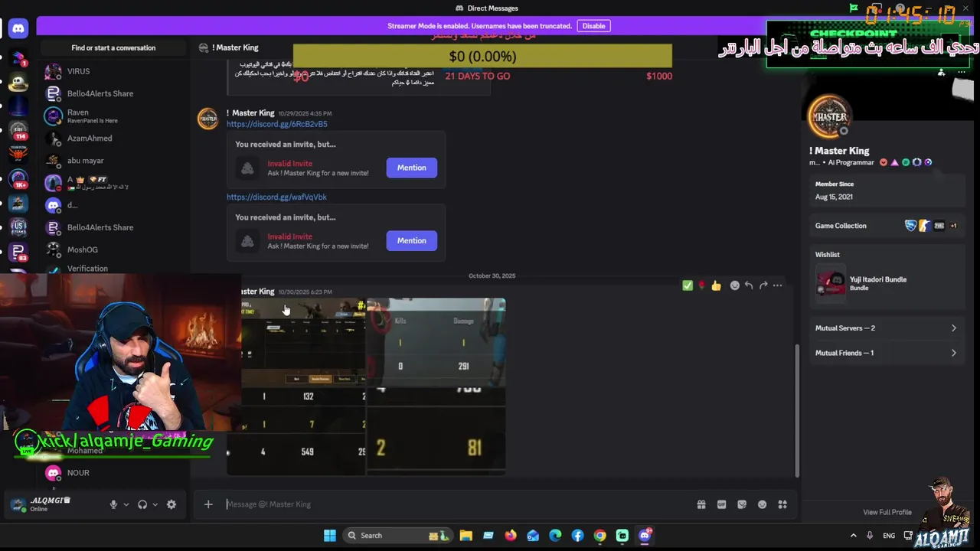Click the Reply arrow on message toolbar
This screenshot has width=980, height=551.
tap(749, 285)
